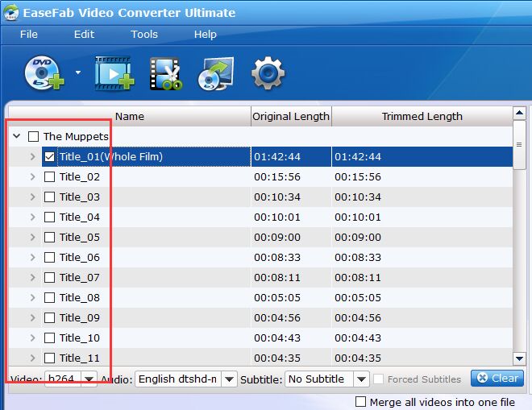Click original length 00:08:33 cell
The height and width of the screenshot is (410, 532).
tap(277, 258)
